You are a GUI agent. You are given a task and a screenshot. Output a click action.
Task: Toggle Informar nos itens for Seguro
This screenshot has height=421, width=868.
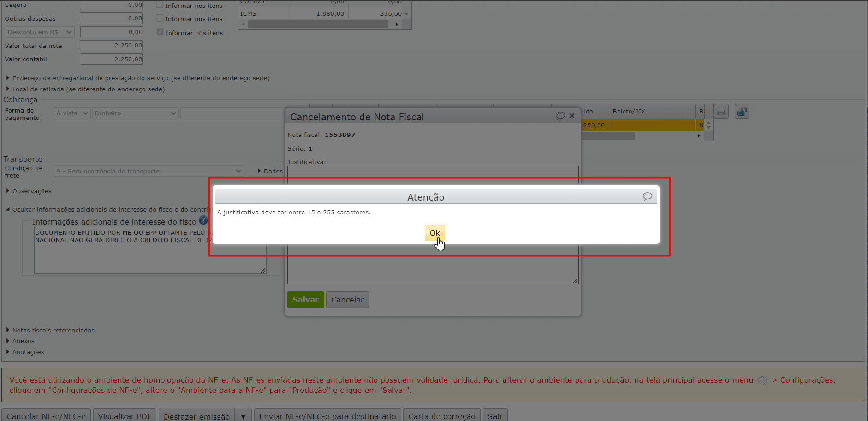160,5
